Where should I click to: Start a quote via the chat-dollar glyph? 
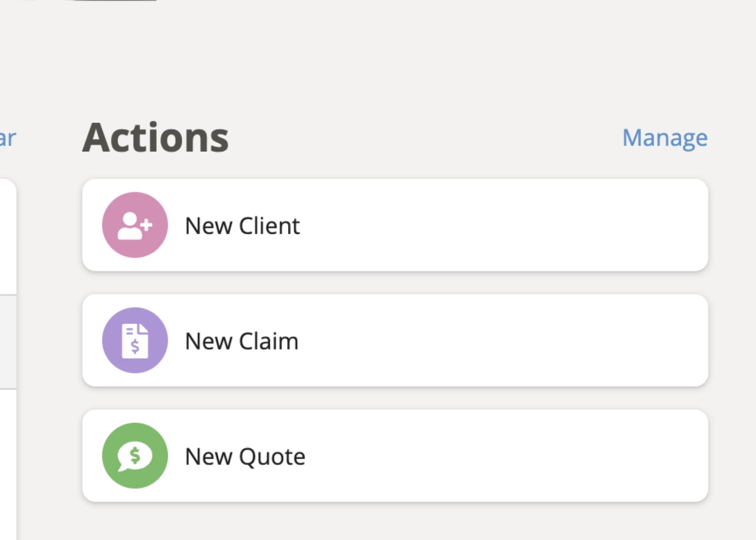tap(135, 456)
